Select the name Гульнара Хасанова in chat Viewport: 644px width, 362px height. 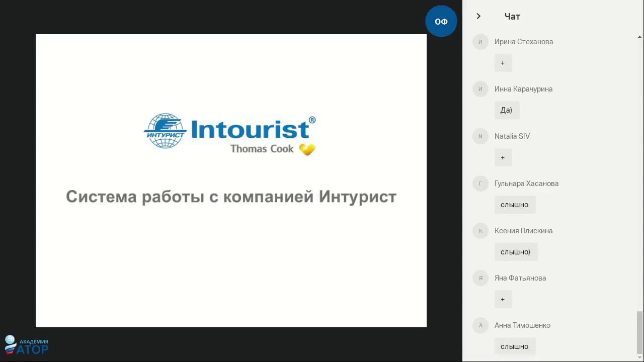click(526, 184)
